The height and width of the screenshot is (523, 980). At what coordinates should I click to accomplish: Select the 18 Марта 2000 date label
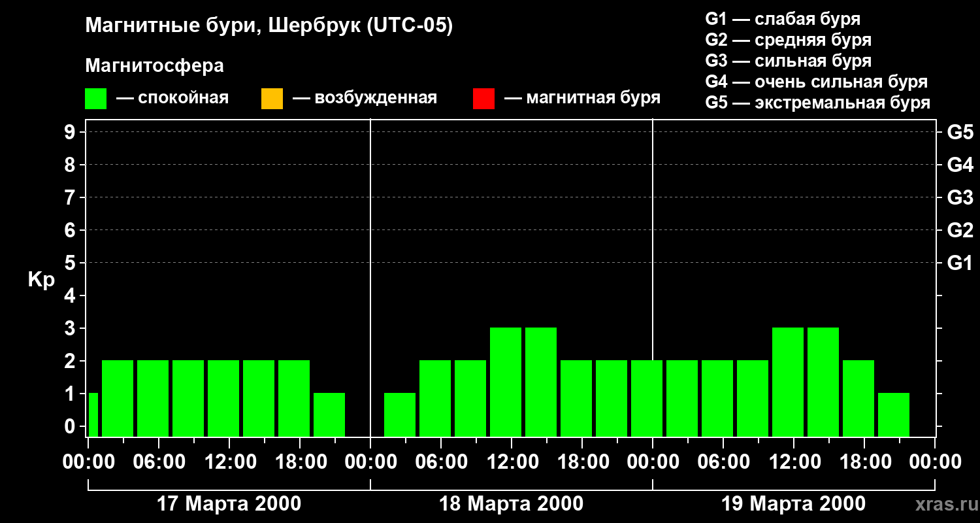pos(512,504)
